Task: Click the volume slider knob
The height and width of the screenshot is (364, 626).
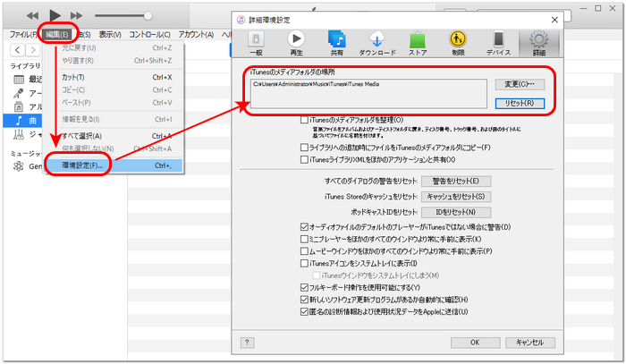Action: click(148, 15)
